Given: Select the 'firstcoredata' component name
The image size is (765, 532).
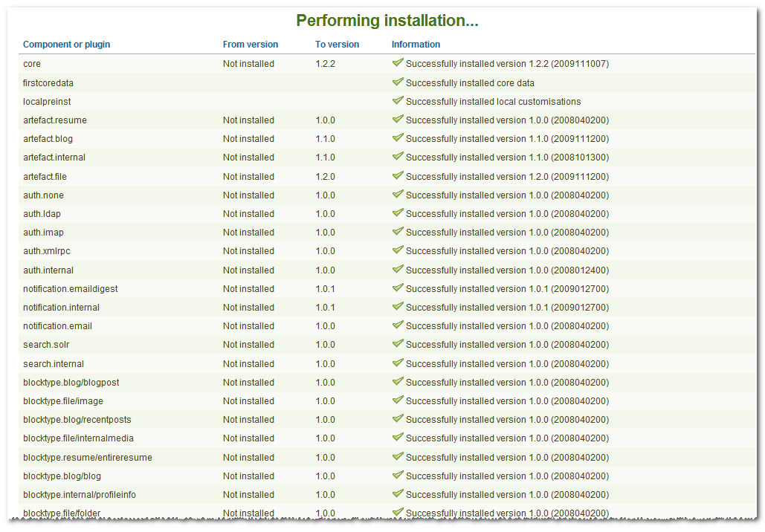Looking at the screenshot, I should coord(48,83).
